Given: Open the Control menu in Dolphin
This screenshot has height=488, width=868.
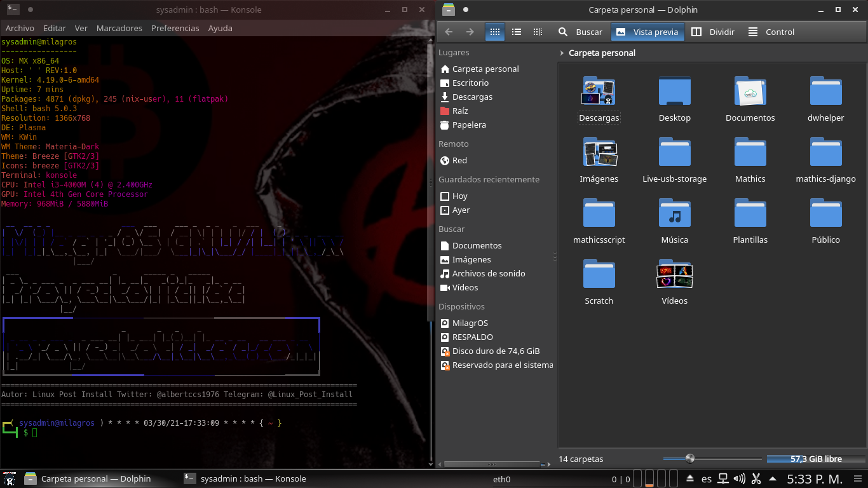Looking at the screenshot, I should (x=771, y=32).
